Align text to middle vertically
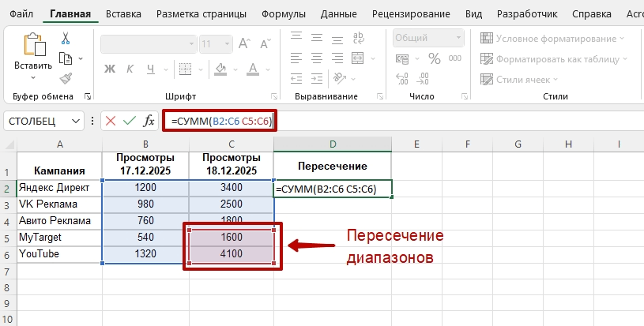Viewport: 644px width, 326px height. click(317, 38)
